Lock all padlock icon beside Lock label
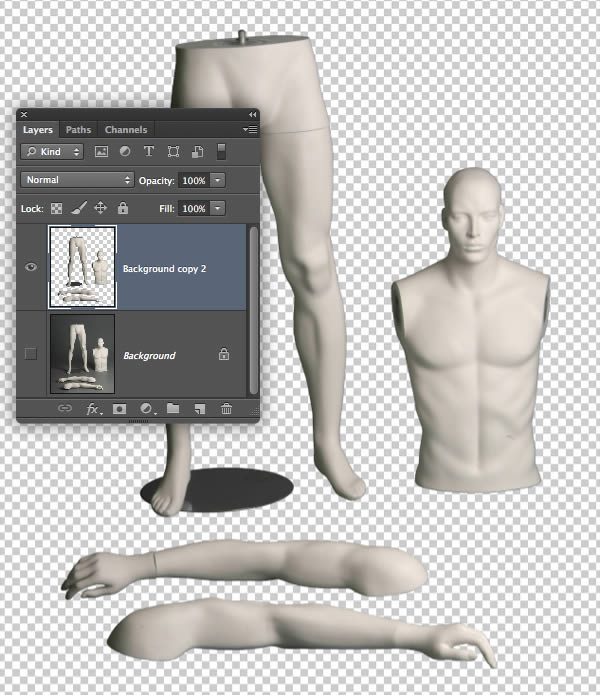Viewport: 600px width, 695px height. (123, 208)
